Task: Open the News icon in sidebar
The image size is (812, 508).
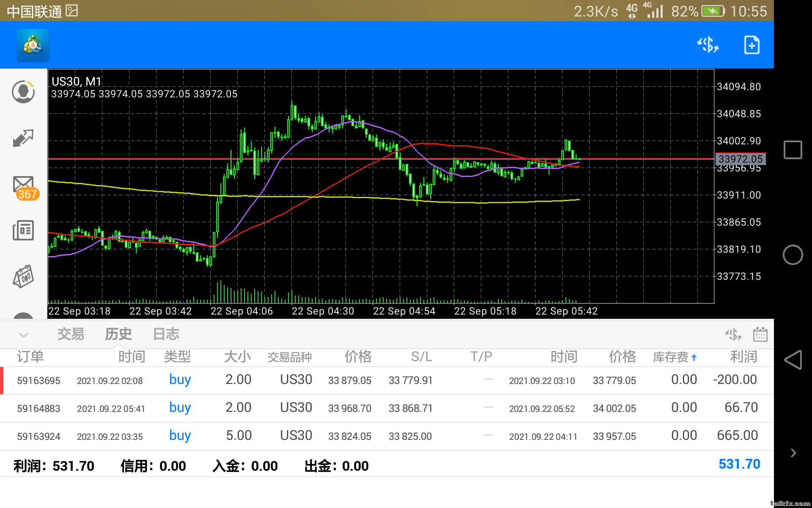Action: tap(23, 230)
